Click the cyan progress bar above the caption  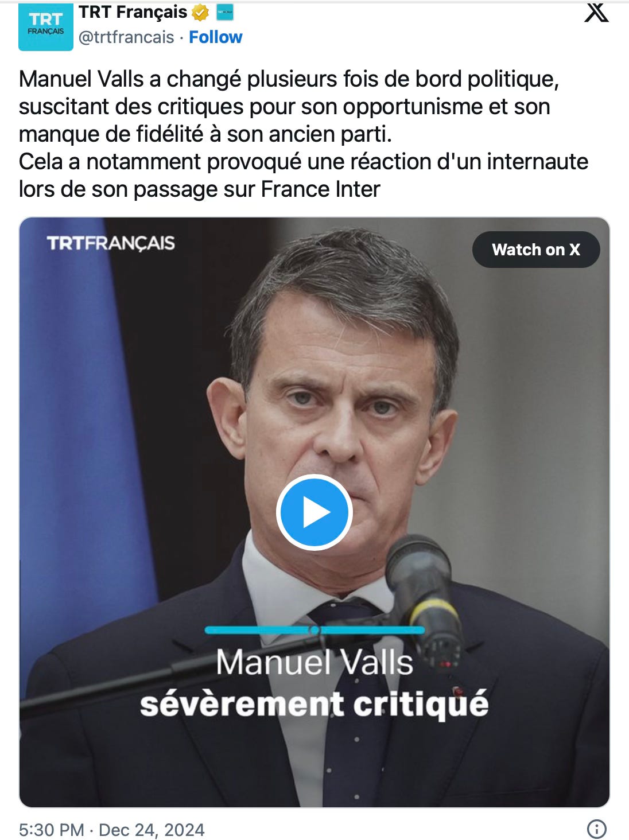point(314,630)
